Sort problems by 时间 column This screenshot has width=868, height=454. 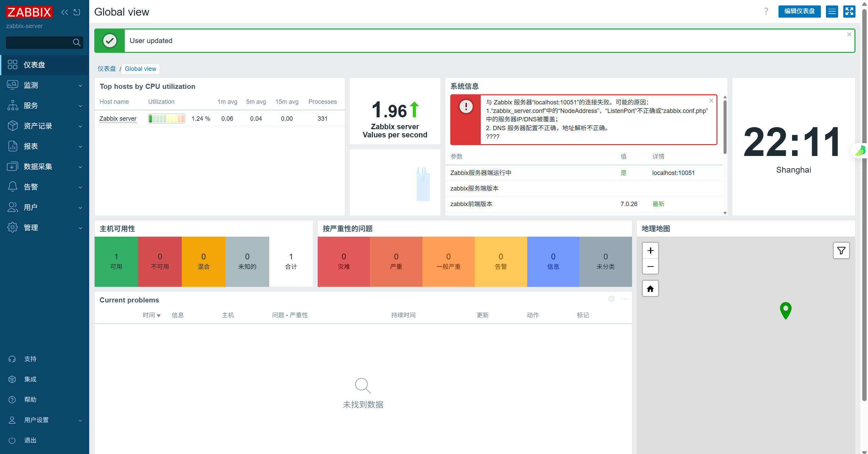[x=152, y=315]
